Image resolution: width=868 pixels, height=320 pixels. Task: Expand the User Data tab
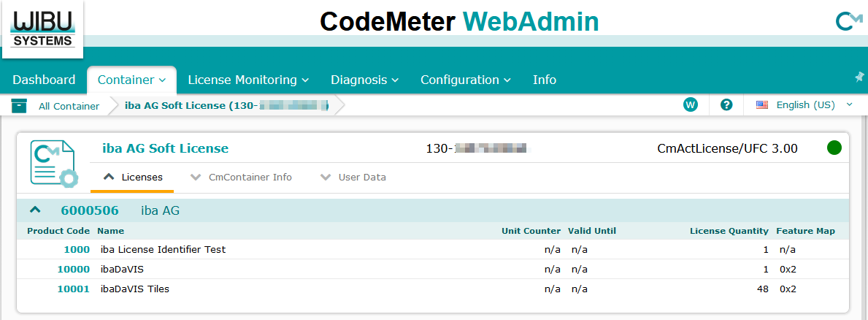pos(353,178)
